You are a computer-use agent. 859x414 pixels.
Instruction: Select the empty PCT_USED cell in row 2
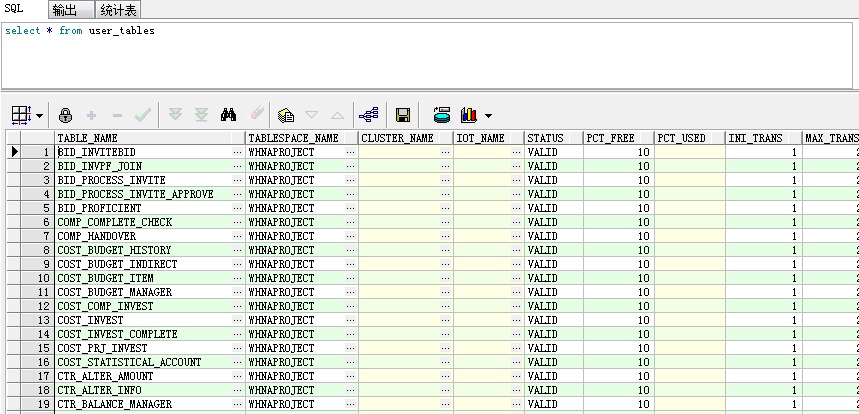point(690,166)
